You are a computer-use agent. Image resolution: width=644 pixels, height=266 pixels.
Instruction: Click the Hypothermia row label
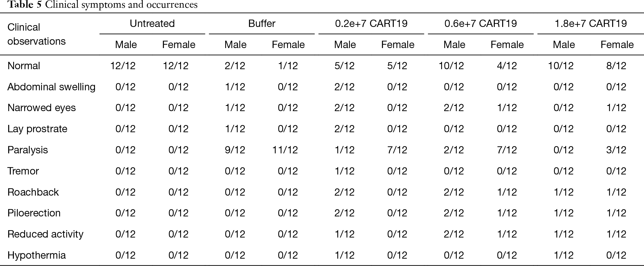click(x=36, y=255)
